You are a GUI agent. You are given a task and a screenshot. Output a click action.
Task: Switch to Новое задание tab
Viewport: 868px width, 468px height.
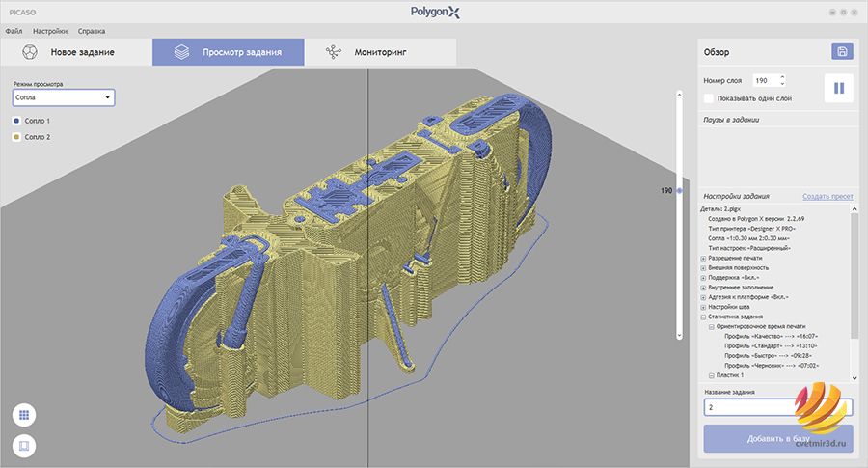click(x=76, y=52)
